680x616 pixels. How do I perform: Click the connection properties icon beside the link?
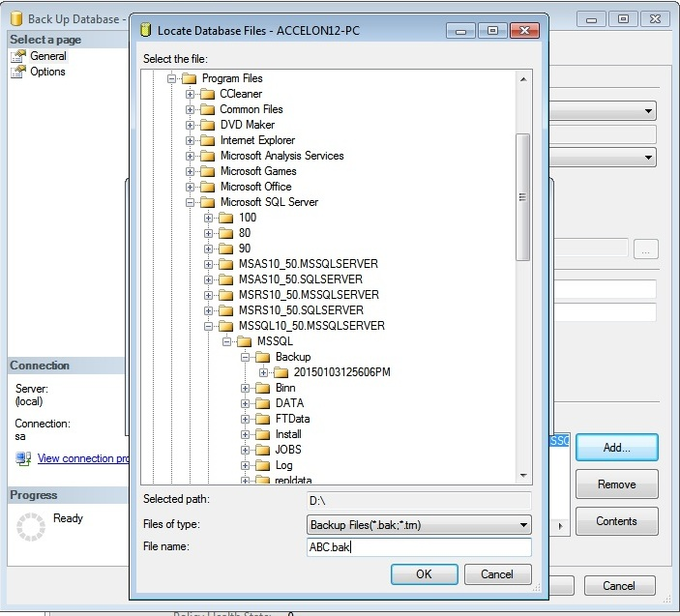pos(23,458)
